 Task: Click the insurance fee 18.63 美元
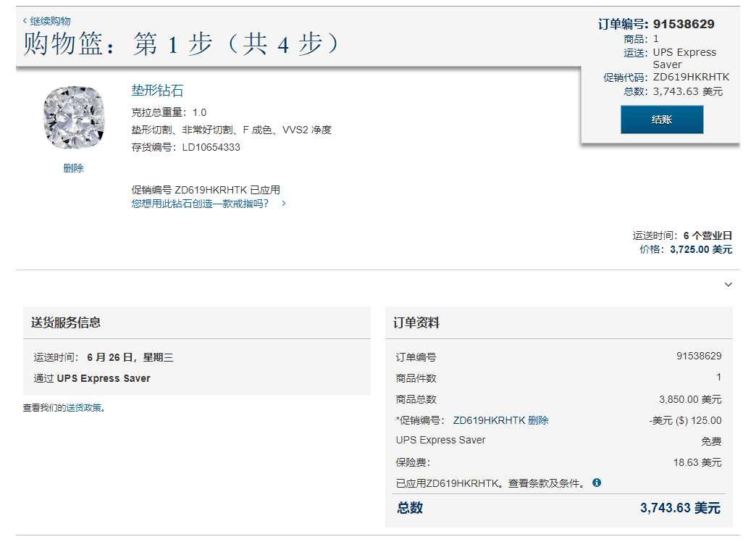(x=697, y=462)
